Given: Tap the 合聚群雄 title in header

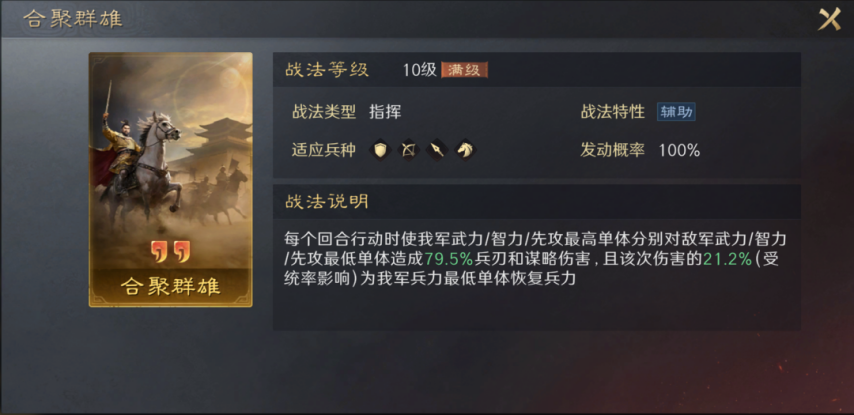Looking at the screenshot, I should pyautogui.click(x=72, y=19).
